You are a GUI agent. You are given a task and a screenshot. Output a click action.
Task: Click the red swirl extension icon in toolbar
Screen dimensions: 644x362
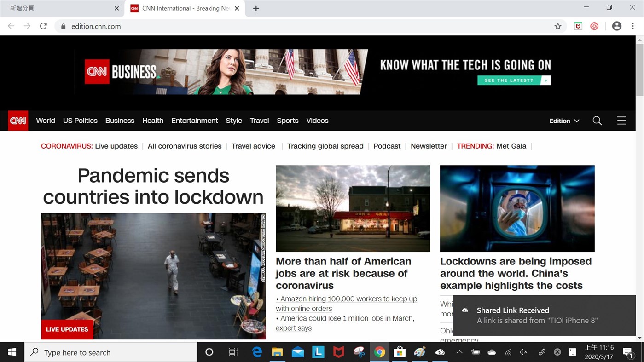click(594, 26)
